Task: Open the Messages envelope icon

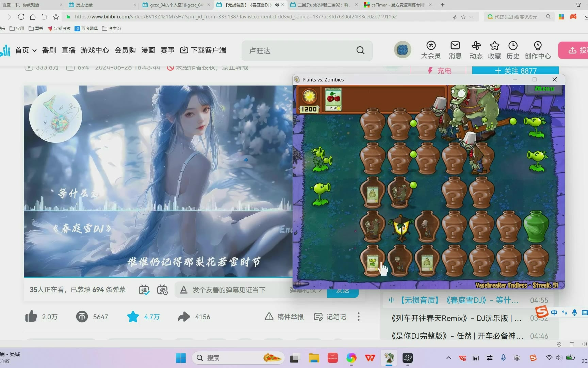Action: click(455, 46)
